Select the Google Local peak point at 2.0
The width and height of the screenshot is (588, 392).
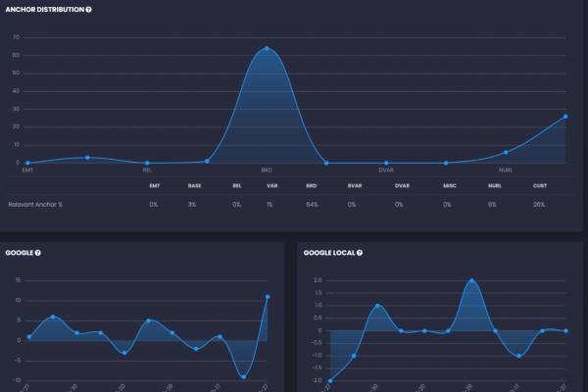click(471, 280)
